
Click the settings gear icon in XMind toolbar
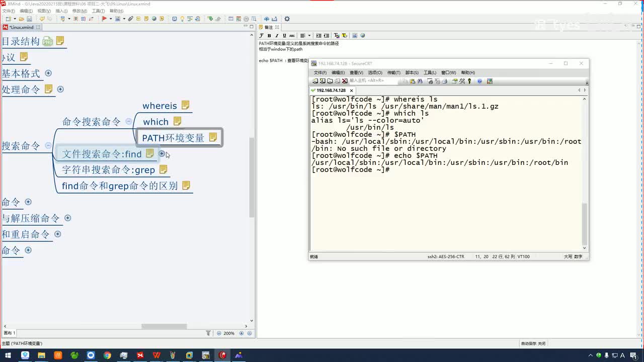tap(287, 19)
